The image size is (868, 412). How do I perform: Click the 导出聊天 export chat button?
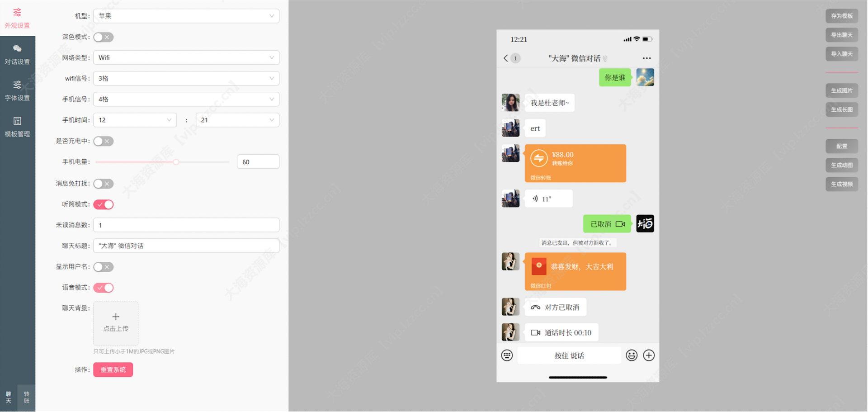pos(842,35)
